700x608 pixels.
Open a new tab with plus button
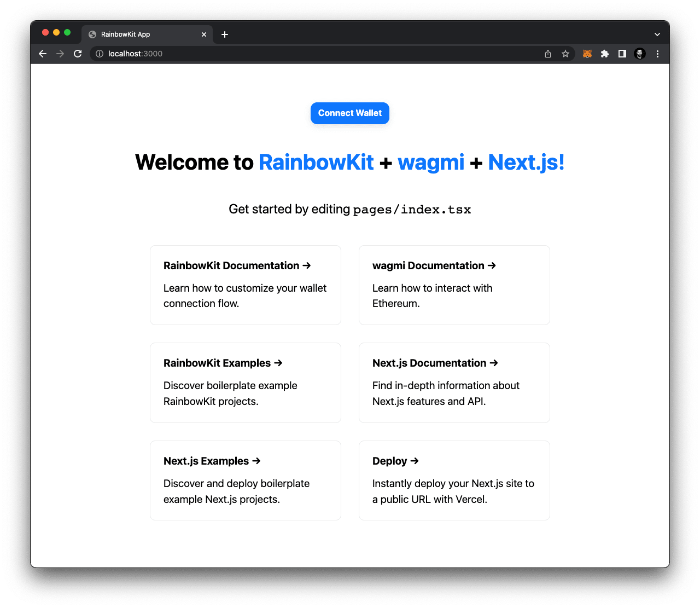click(225, 34)
